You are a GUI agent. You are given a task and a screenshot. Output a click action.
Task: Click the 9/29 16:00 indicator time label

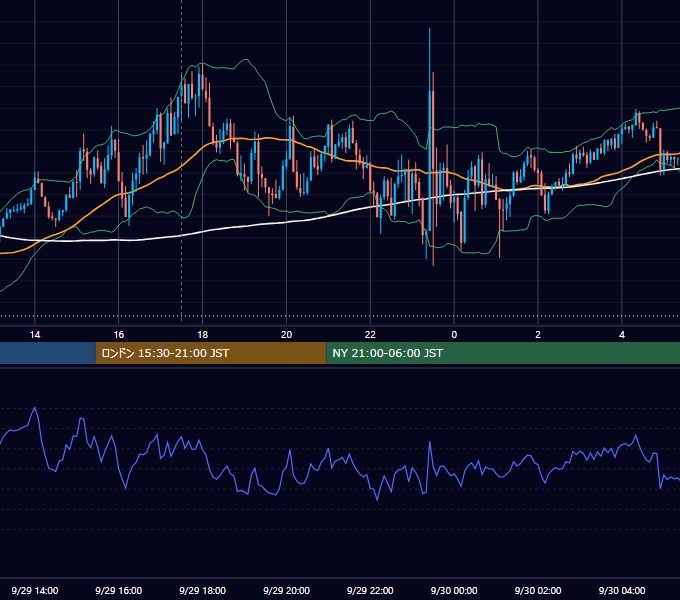[x=118, y=590]
